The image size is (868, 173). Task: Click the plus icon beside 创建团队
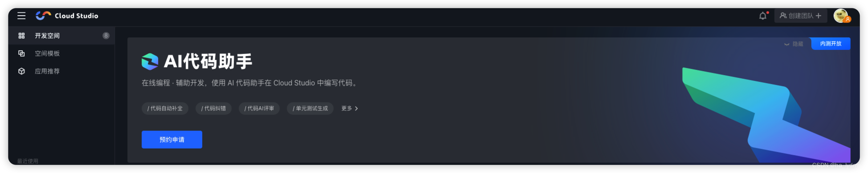[x=818, y=16]
